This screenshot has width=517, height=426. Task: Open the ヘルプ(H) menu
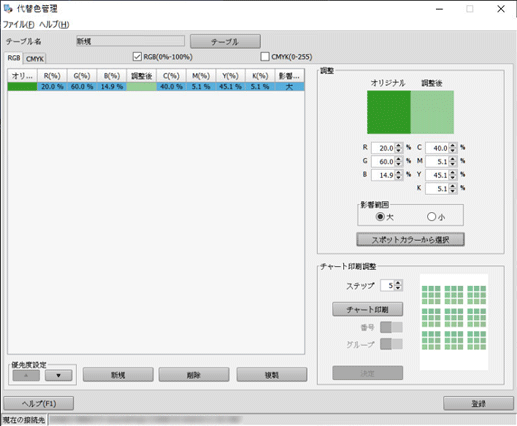tap(54, 25)
